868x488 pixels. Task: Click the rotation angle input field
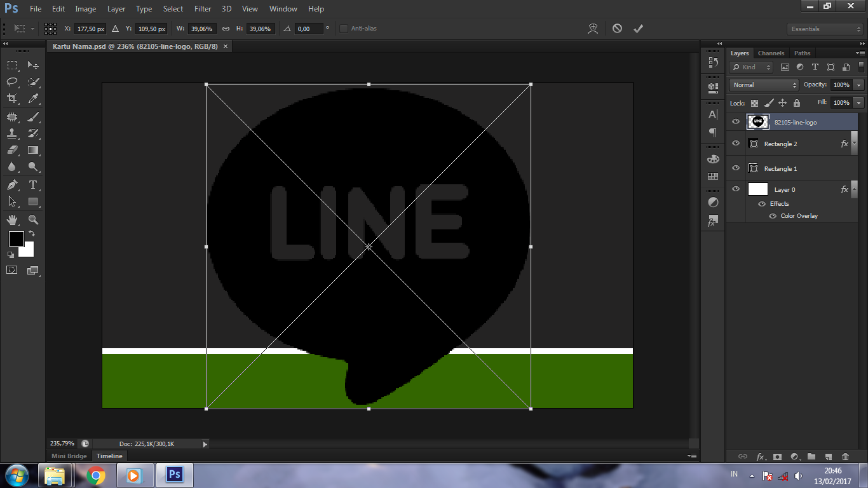tap(309, 29)
